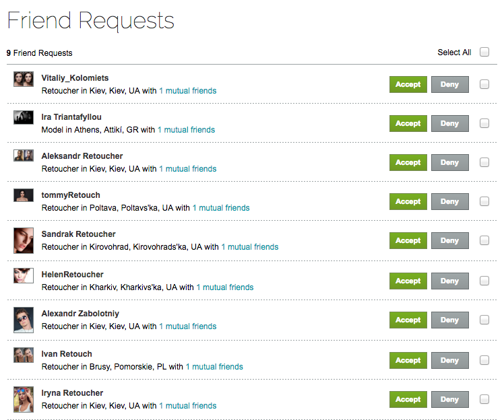Viewport: 504px width, 420px height.
Task: Check the Select All checkbox
Action: [484, 53]
